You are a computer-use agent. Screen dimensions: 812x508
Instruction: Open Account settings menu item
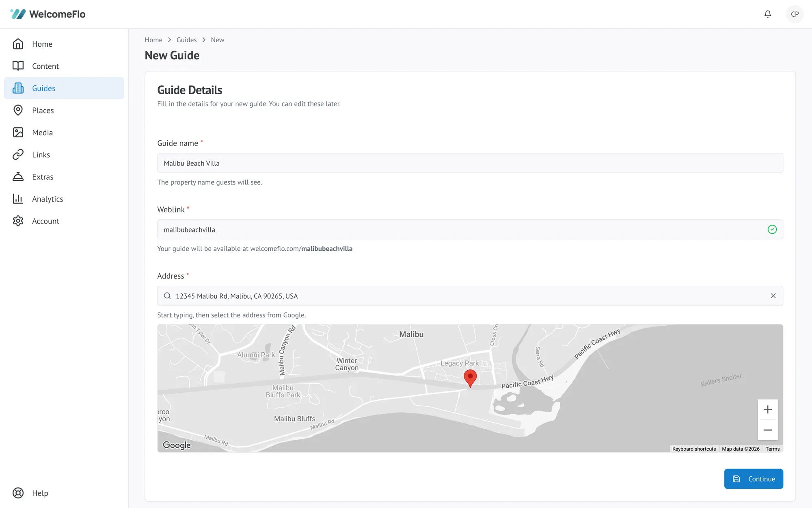point(64,221)
